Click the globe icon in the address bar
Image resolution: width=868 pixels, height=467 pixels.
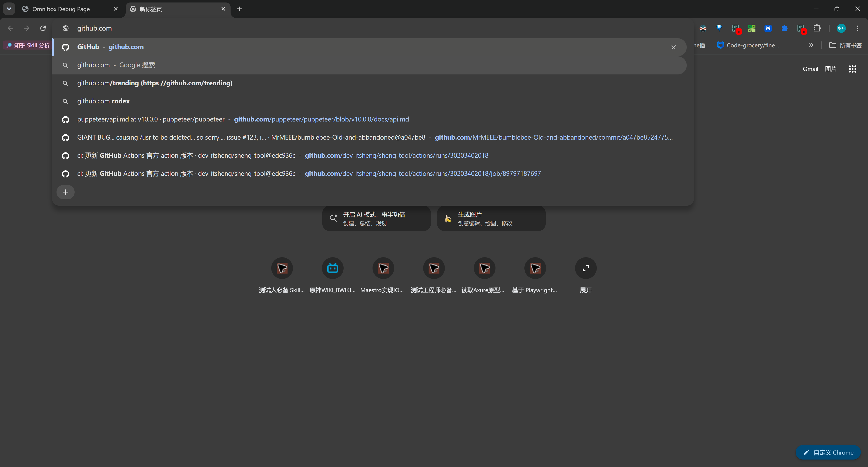65,28
